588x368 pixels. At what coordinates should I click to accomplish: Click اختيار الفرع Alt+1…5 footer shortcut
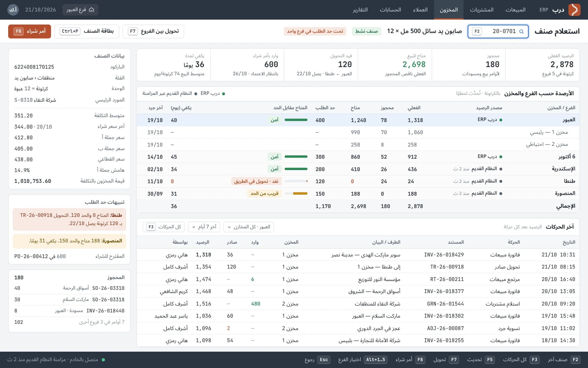[363, 360]
